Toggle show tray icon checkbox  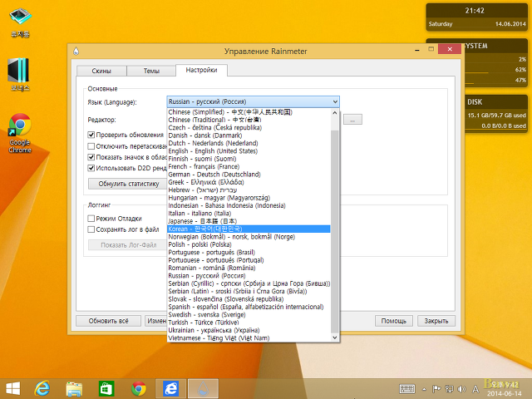pyautogui.click(x=91, y=157)
